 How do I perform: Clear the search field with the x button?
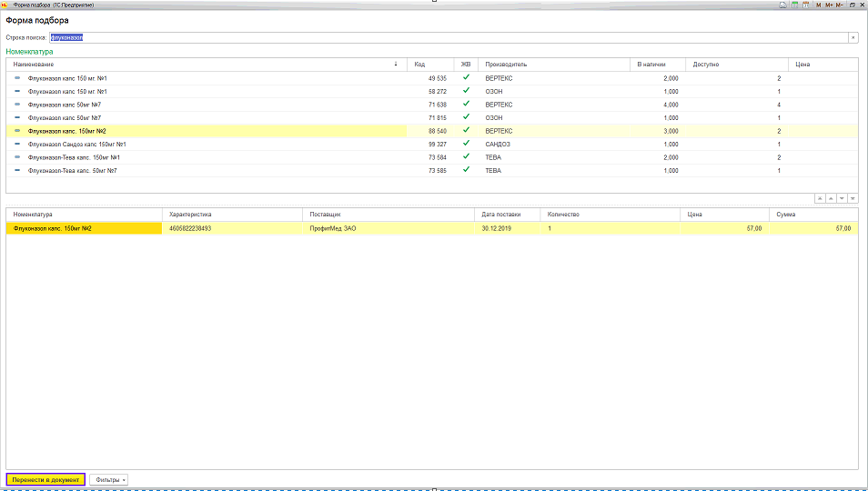[853, 37]
